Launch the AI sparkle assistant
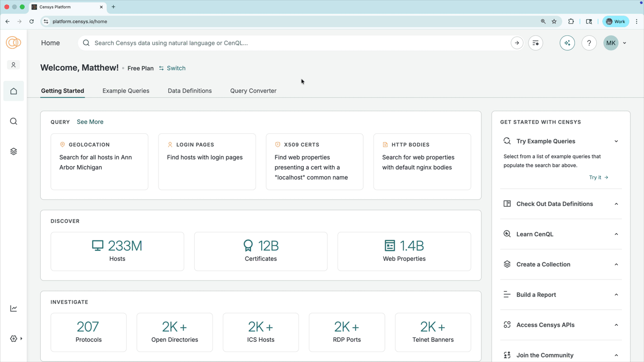 567,43
